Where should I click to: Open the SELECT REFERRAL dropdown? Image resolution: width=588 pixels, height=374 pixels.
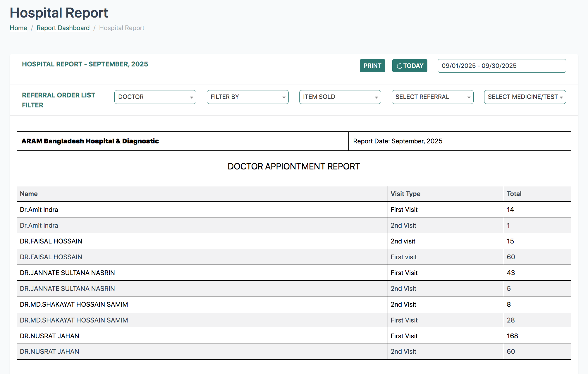432,97
